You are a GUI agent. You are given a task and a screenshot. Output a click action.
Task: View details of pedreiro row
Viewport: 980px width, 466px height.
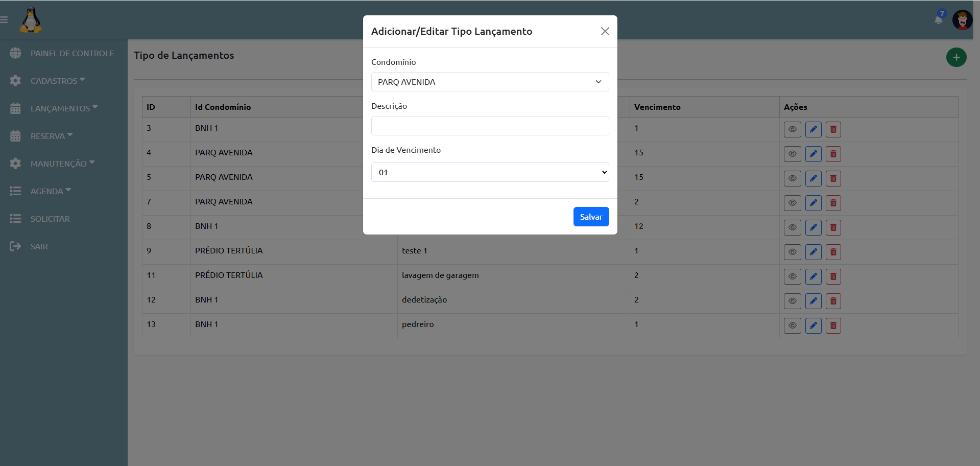[792, 325]
